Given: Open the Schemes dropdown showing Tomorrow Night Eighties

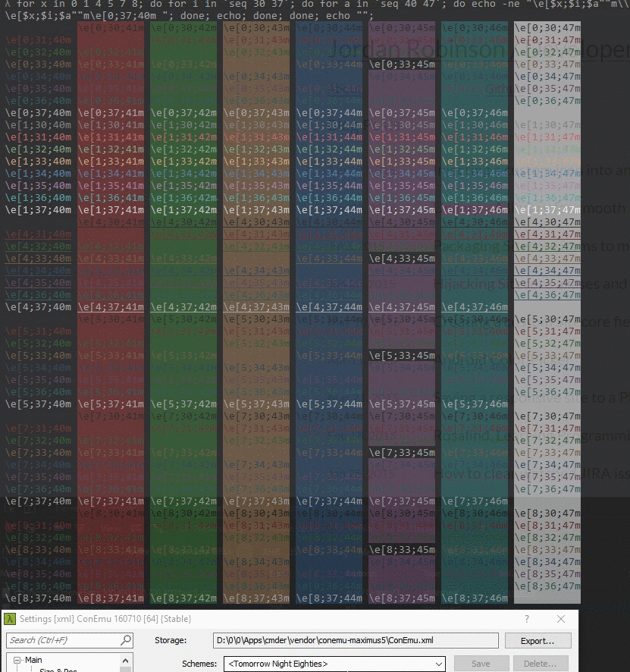Looking at the screenshot, I should (x=334, y=664).
